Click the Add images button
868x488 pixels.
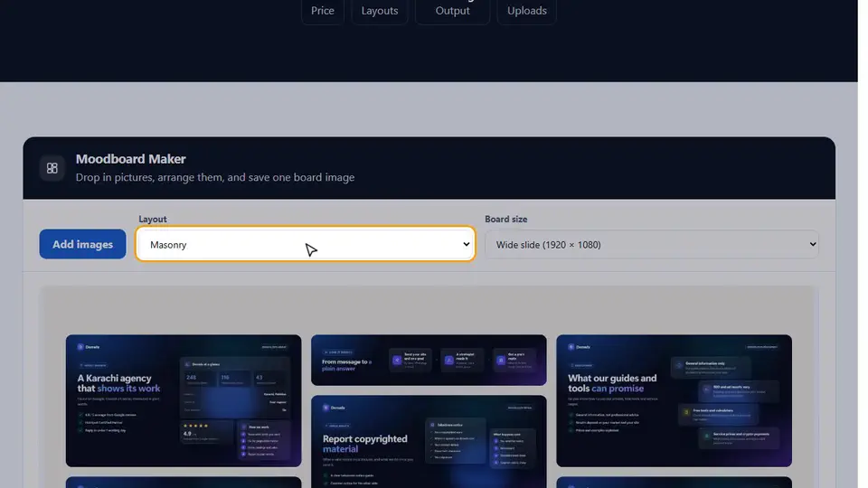pos(82,244)
